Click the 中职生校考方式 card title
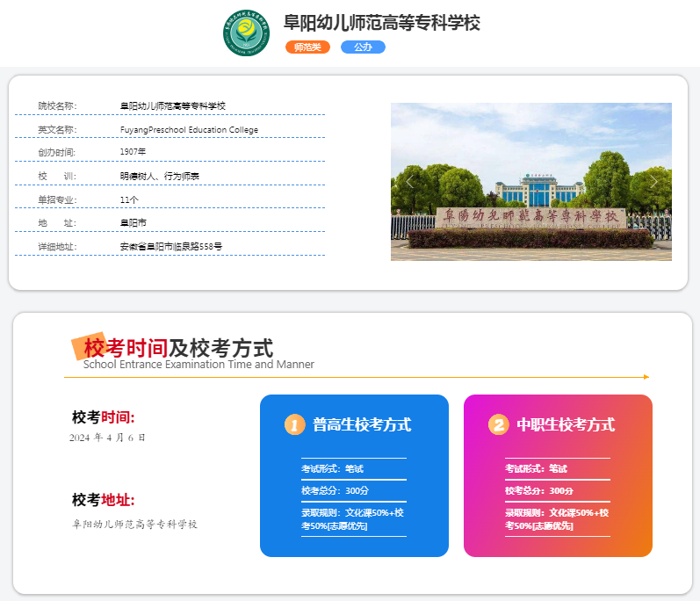Screen dimensions: 700x601 click(566, 425)
